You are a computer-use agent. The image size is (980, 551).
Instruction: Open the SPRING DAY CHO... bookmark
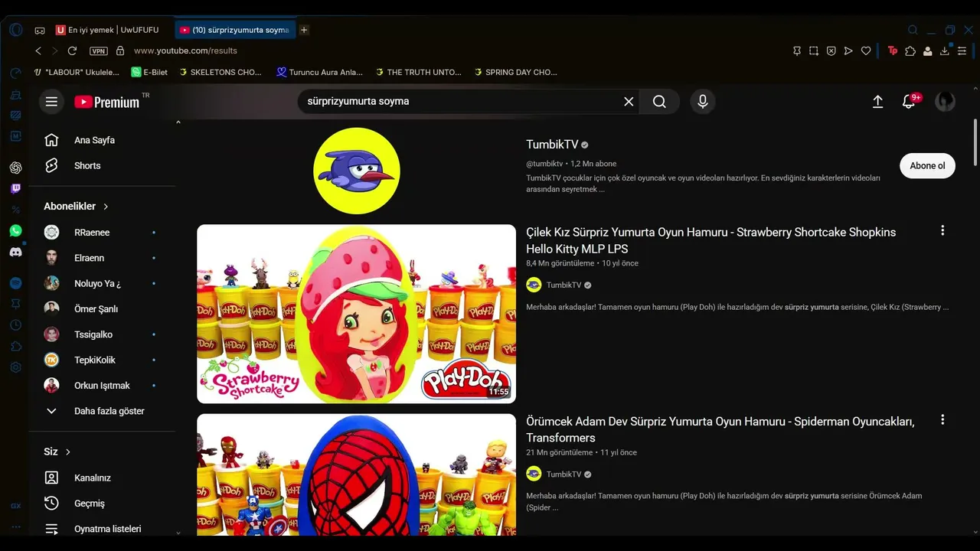(515, 72)
